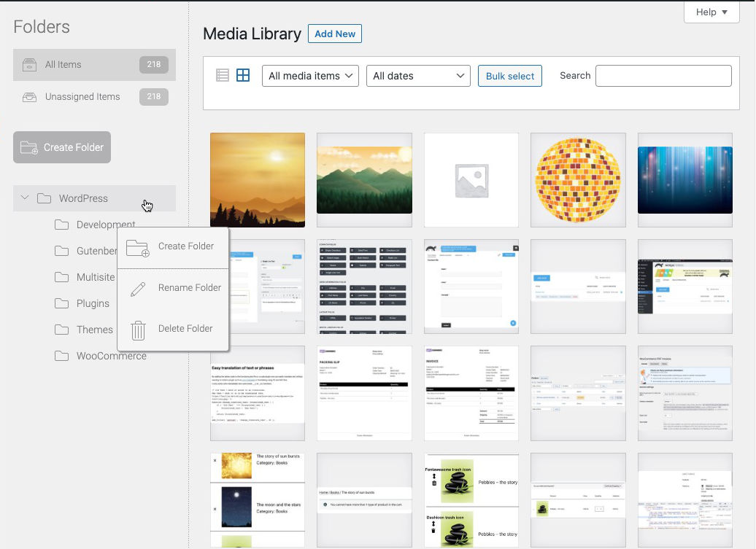Click the Delete Folder trash icon
This screenshot has width=756, height=549.
[x=138, y=329]
